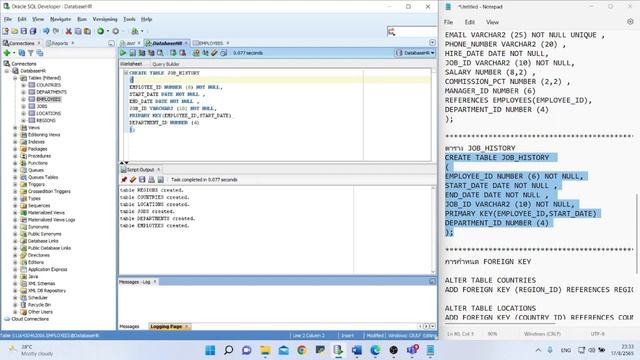
Task: Click the Save icon in main toolbar
Action: 24,31
